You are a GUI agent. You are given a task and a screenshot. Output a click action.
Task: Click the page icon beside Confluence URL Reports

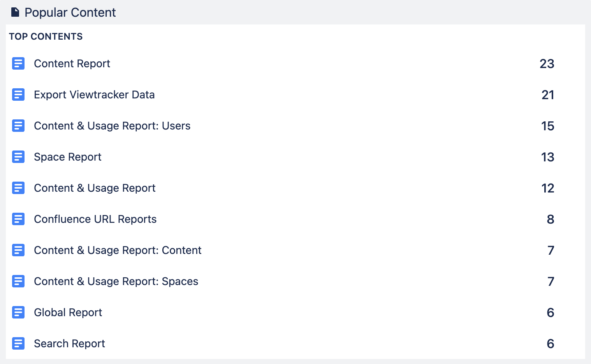click(18, 219)
